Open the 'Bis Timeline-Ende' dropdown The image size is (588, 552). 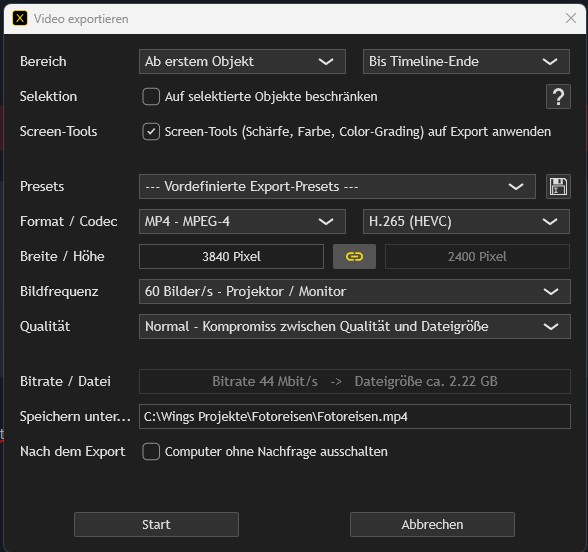pyautogui.click(x=466, y=62)
